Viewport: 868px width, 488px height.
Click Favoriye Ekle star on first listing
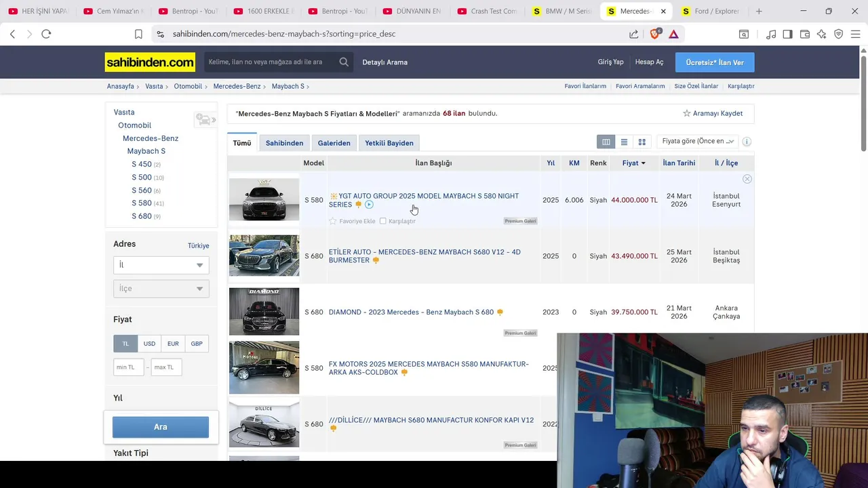coord(332,221)
